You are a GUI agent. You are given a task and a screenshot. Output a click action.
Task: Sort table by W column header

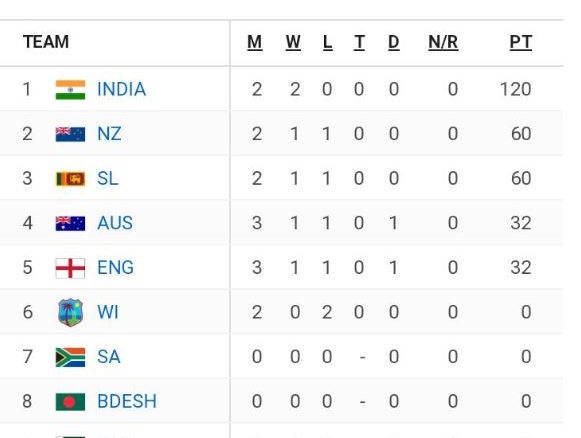[x=293, y=42]
